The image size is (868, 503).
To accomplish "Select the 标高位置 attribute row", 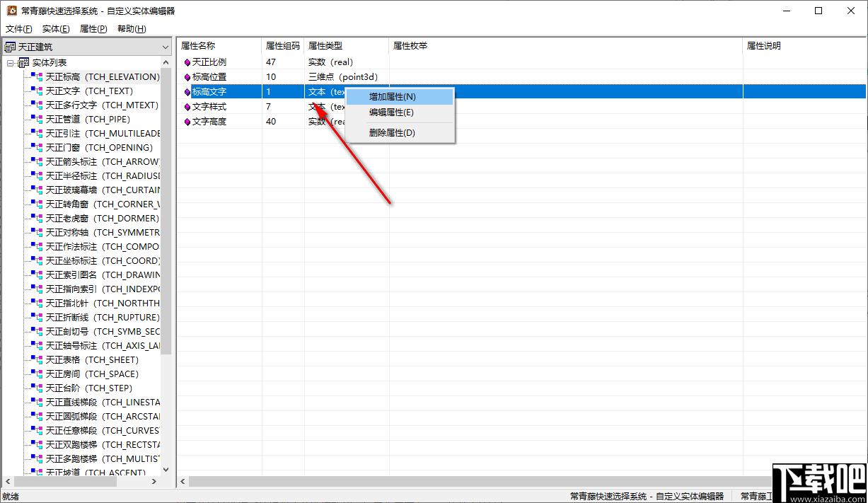I will pos(522,77).
